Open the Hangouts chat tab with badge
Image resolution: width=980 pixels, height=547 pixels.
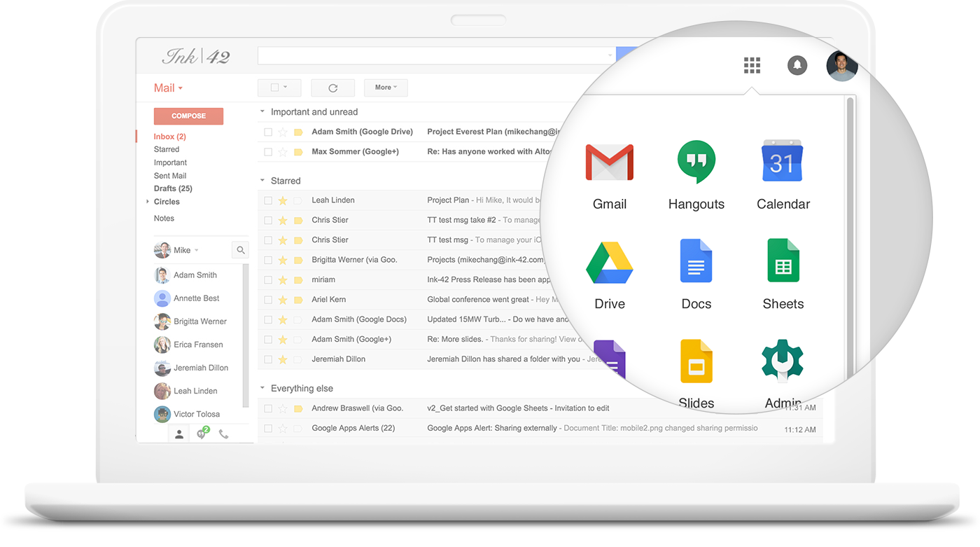(202, 434)
